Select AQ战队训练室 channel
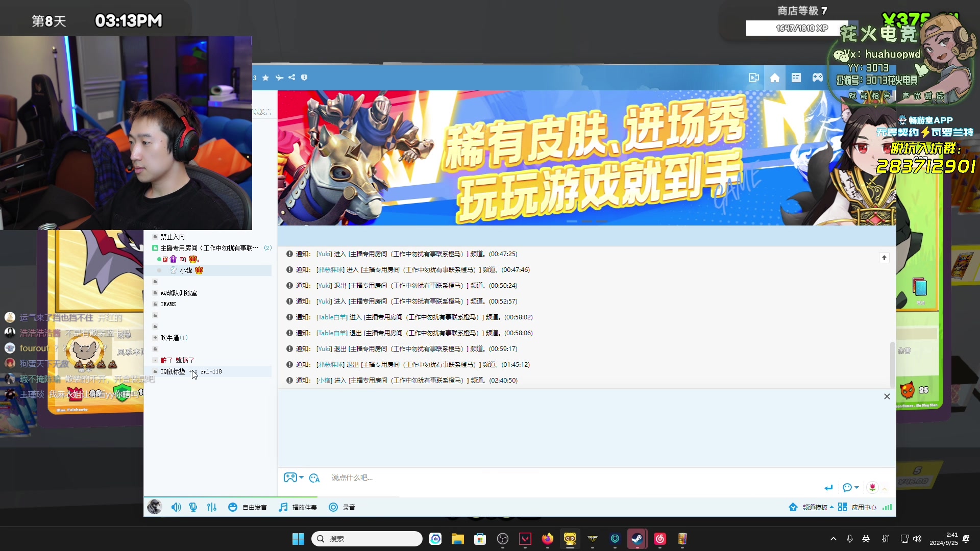 [179, 293]
